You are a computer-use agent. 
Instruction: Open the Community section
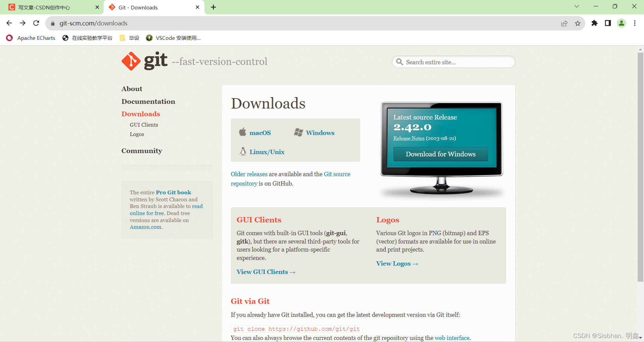(142, 151)
